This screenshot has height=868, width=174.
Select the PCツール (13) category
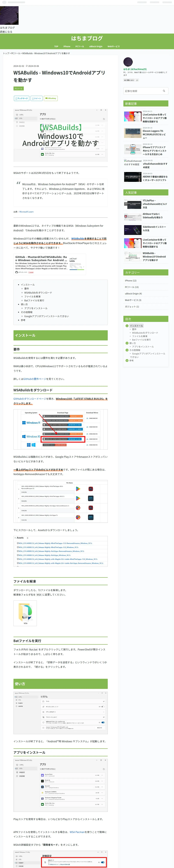tap(132, 287)
